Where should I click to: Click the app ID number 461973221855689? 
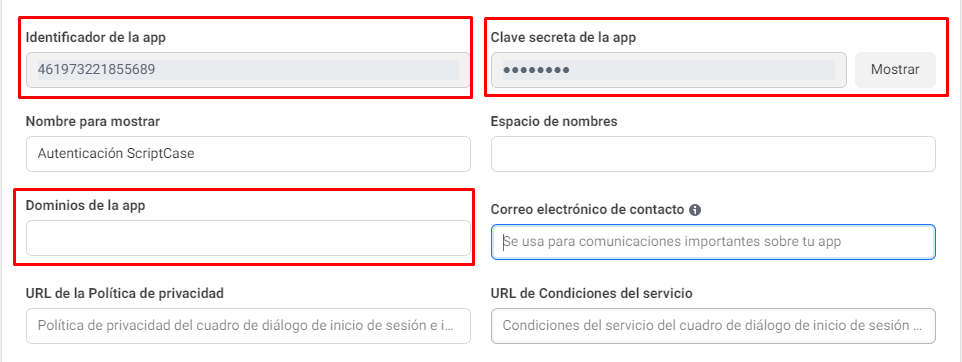pos(96,69)
